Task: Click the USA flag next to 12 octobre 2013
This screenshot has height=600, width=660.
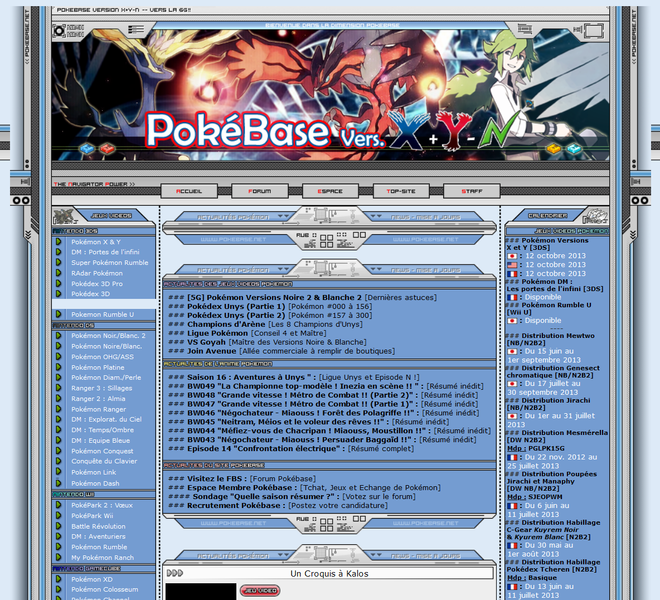Action: click(512, 265)
